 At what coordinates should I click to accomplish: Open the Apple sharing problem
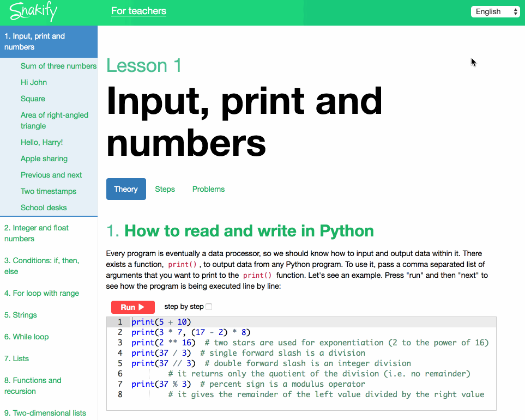[x=44, y=159]
